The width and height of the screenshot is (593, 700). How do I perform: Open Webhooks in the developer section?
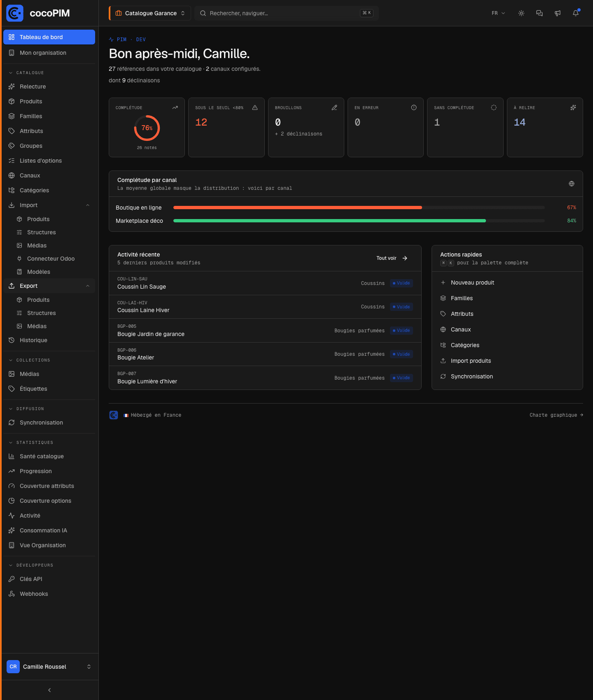[49, 594]
